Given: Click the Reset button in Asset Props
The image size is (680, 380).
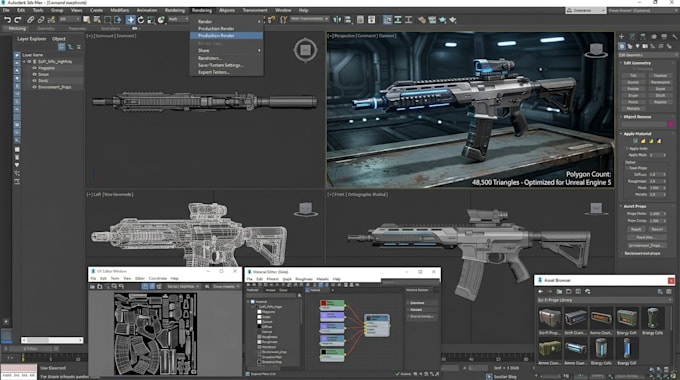Looking at the screenshot, I should point(636,229).
